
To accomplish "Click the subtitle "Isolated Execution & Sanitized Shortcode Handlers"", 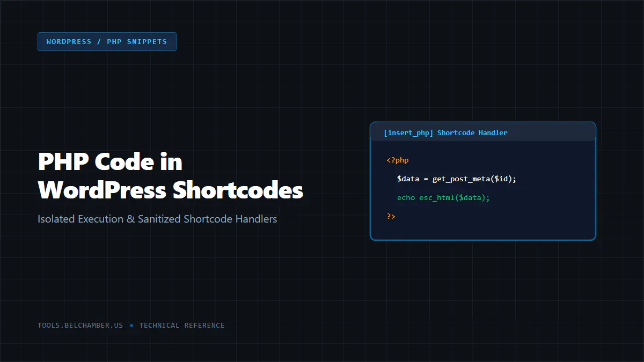I will [157, 219].
